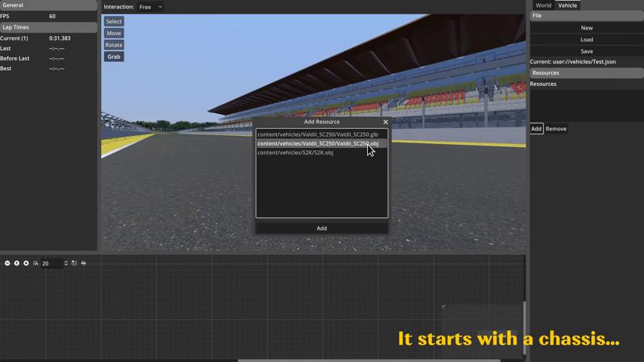Click Save in the File section
Screen dimensions: 644x362
coord(586,51)
